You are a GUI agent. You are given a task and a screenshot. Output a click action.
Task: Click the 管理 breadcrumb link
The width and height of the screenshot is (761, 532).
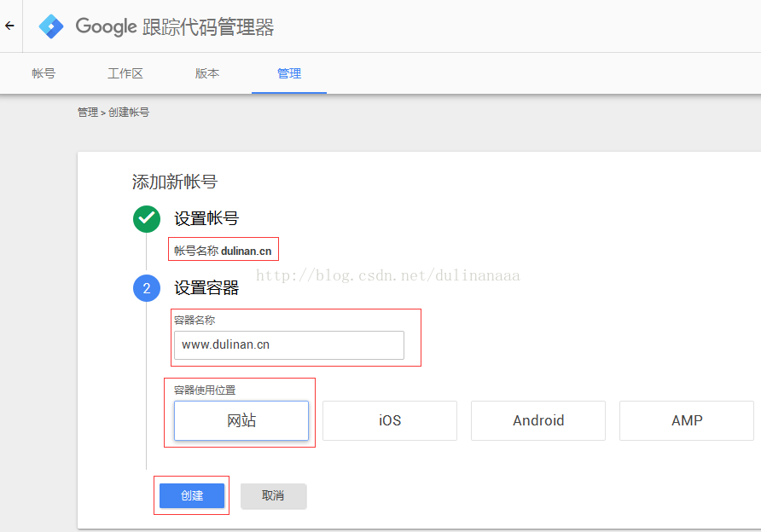pos(88,112)
